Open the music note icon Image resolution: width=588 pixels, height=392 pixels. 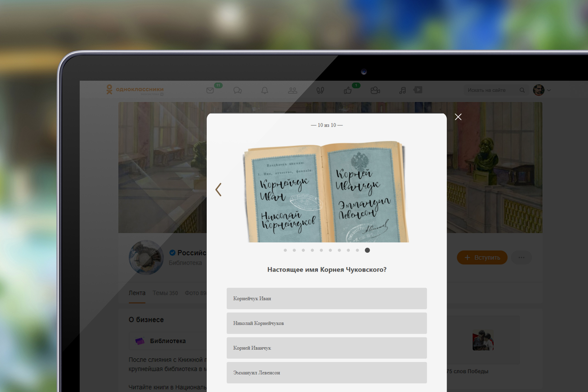402,90
